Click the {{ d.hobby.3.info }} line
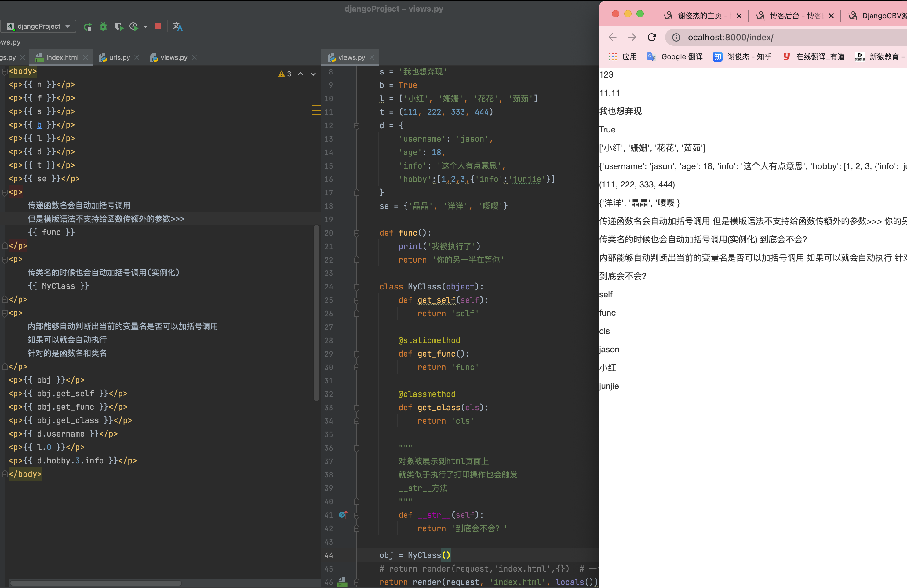 (x=72, y=461)
